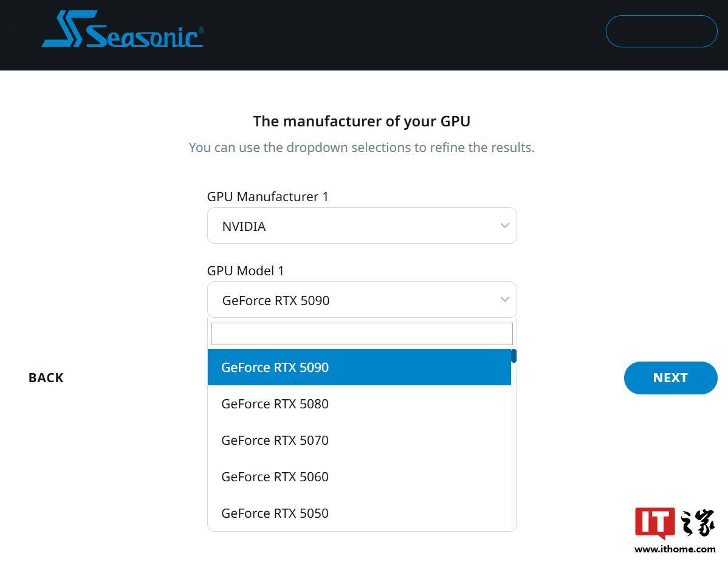Click the chevron arrow on the NVIDIA dropdown
The width and height of the screenshot is (728, 570).
(504, 225)
